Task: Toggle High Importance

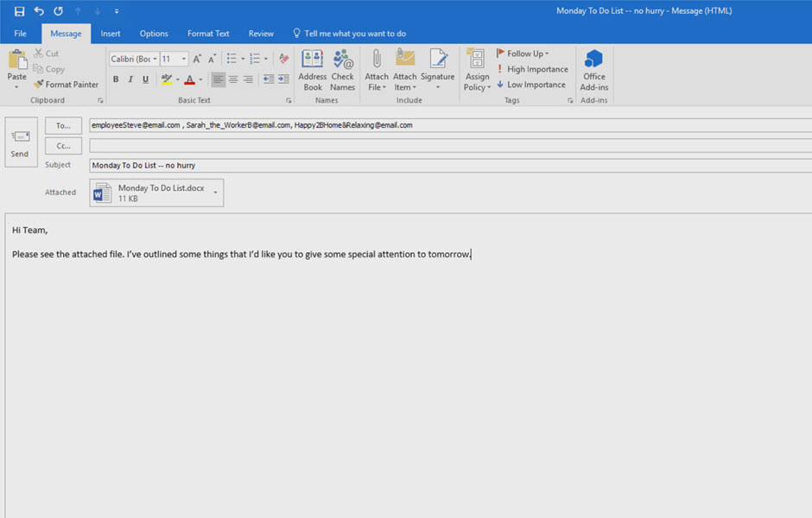Action: coord(532,69)
